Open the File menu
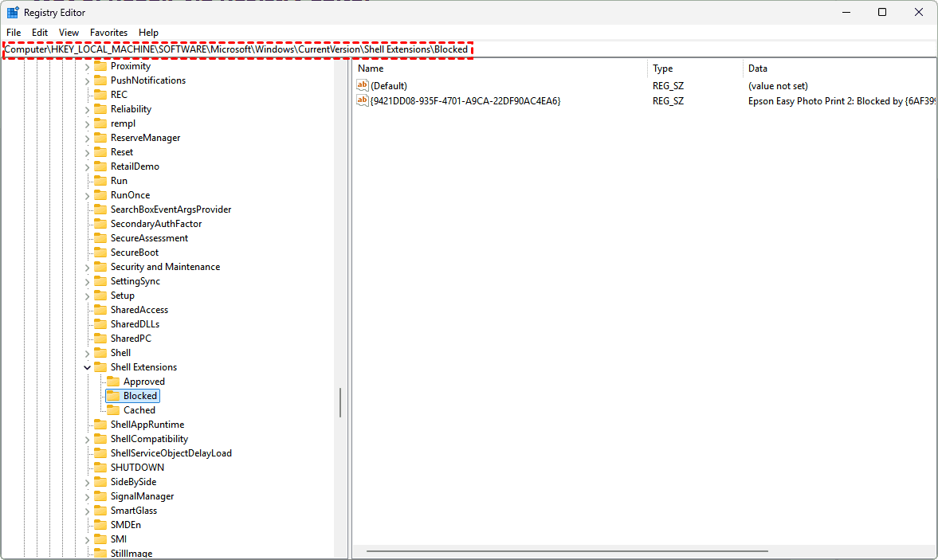The width and height of the screenshot is (938, 560). pyautogui.click(x=14, y=33)
